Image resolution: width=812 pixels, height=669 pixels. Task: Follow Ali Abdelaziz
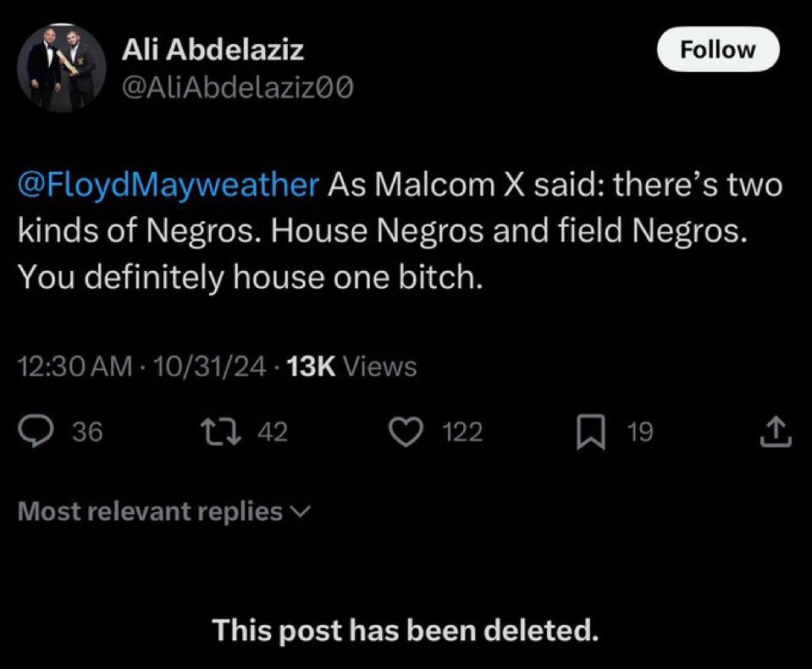tap(718, 49)
